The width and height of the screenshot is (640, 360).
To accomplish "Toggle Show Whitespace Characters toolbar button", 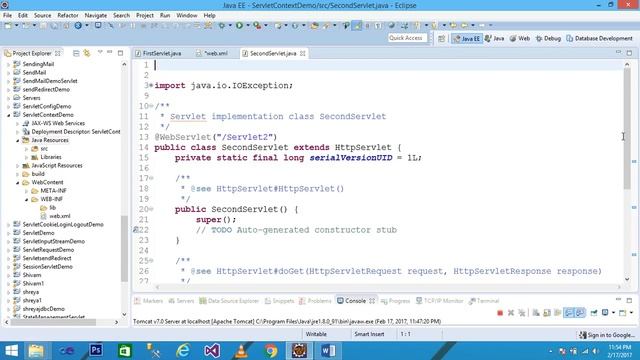I will [378, 25].
